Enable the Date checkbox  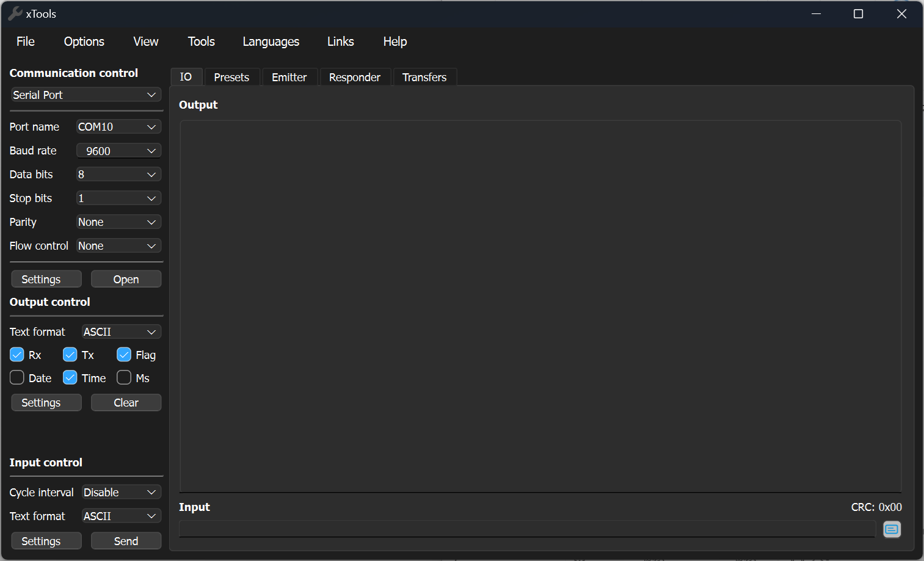pos(17,378)
